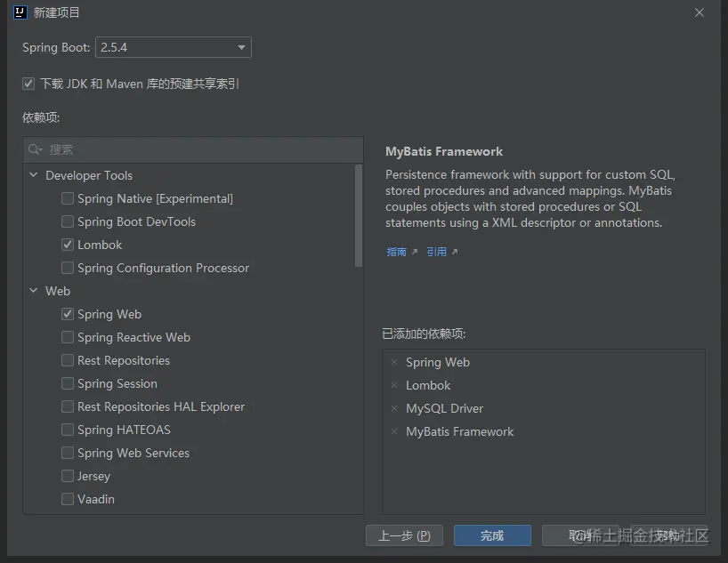Enable Spring Session checkbox
Screen dimensions: 728x563
click(x=68, y=384)
